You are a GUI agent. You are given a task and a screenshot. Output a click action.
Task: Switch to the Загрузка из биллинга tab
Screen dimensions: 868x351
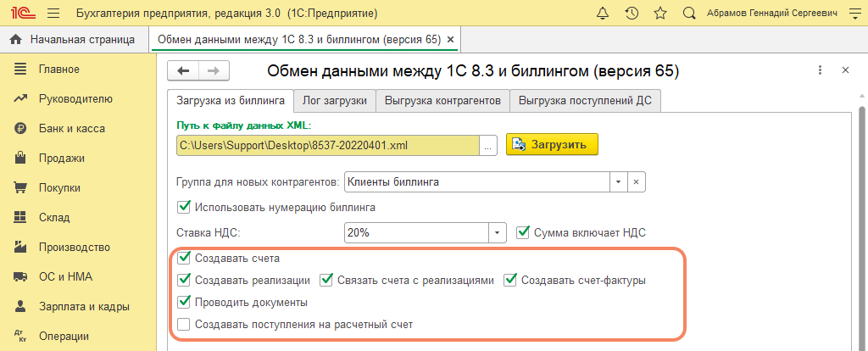pos(231,101)
